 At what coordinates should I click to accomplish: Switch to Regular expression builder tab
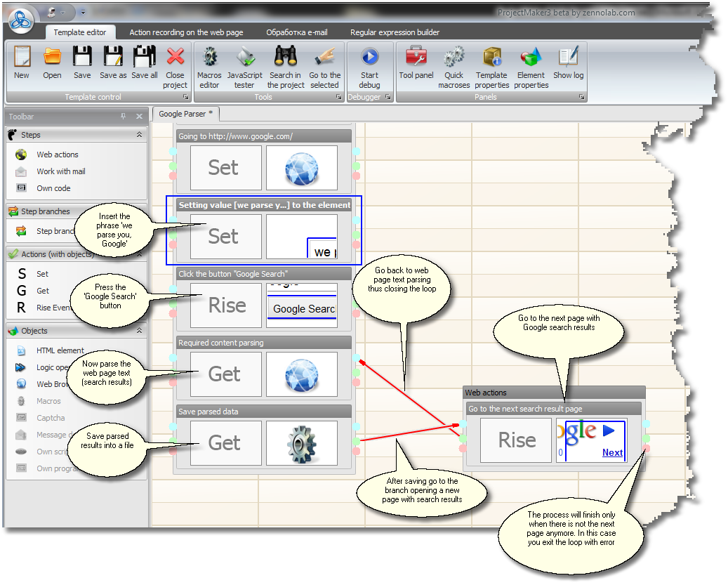[395, 32]
